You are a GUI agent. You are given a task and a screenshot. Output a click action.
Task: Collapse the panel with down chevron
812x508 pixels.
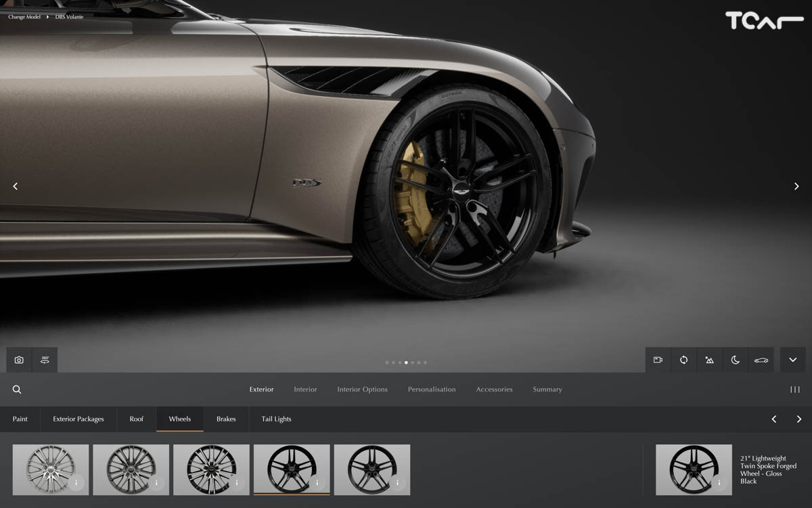[792, 360]
